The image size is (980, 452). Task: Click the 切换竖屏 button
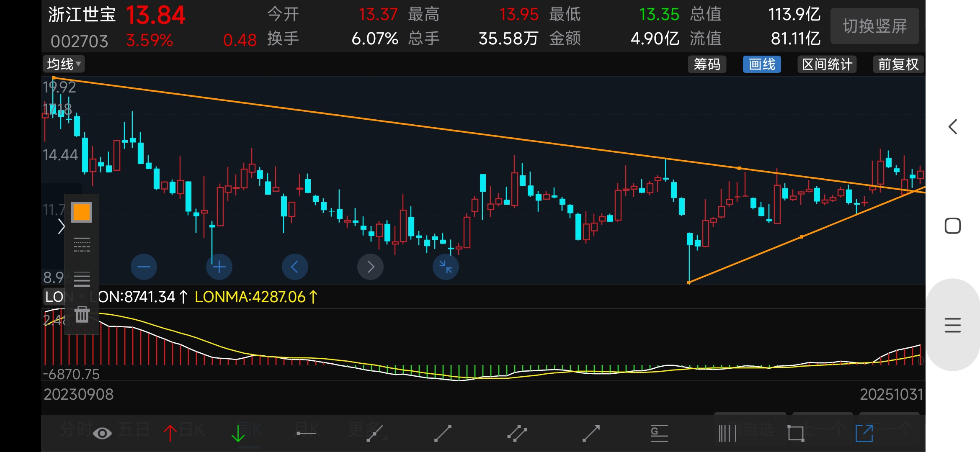tap(874, 26)
